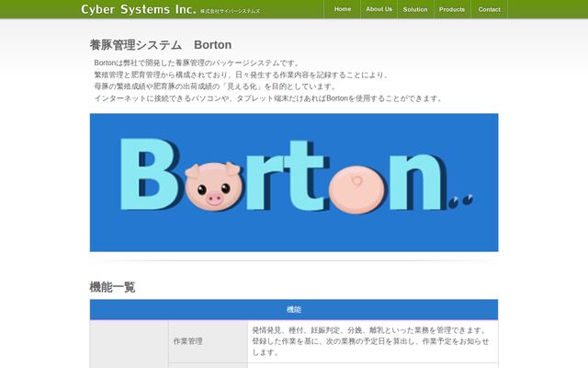Select the 作業管理 table cell
Viewport: 588px width, 368px height.
click(209, 341)
